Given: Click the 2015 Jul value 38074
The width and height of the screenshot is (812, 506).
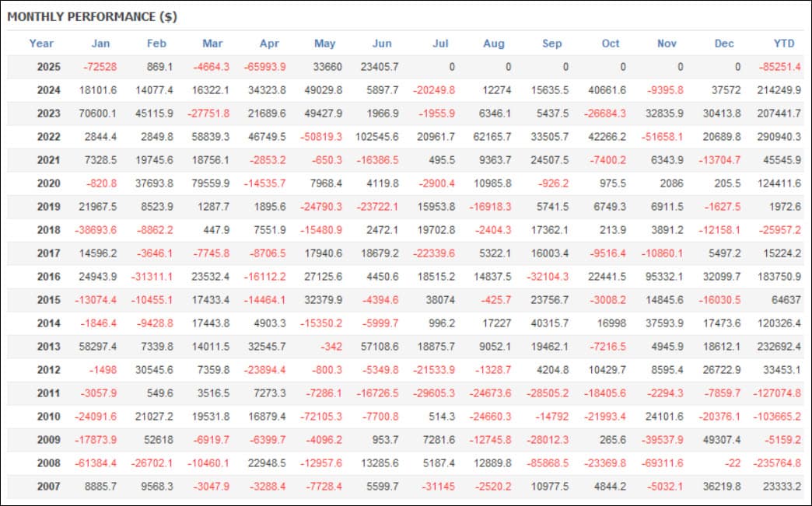Looking at the screenshot, I should pos(440,299).
